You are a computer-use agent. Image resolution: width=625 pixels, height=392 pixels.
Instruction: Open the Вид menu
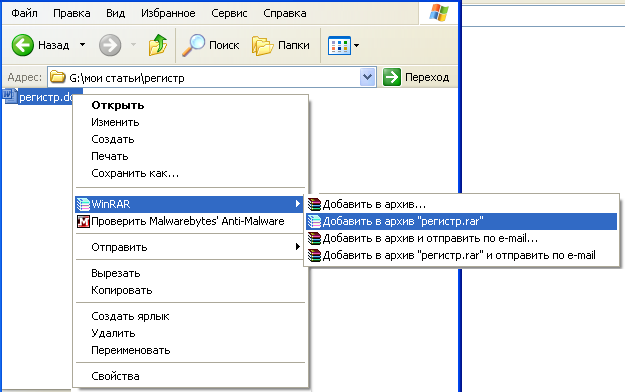point(116,13)
